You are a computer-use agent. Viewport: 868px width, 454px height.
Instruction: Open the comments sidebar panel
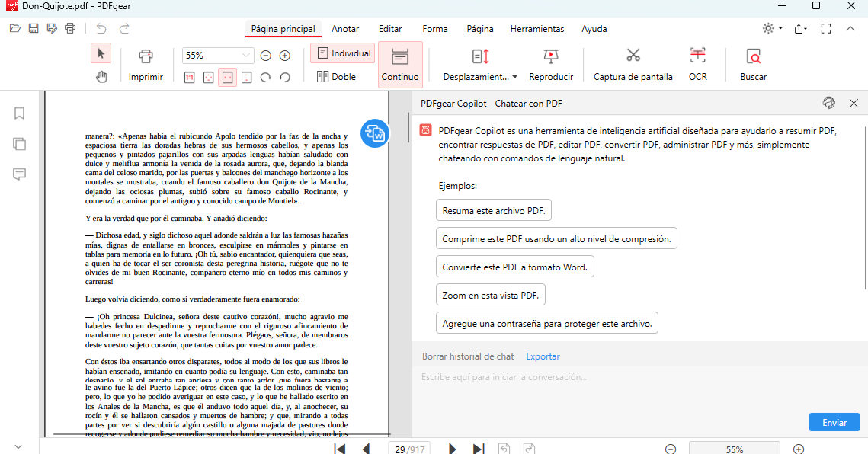[x=19, y=174]
